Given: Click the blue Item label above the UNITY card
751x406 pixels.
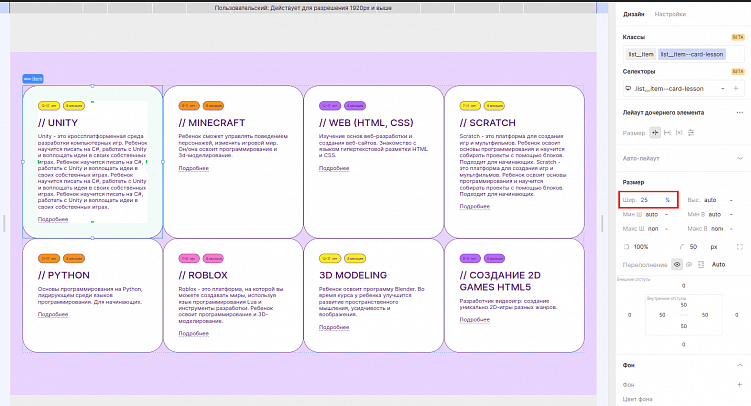Looking at the screenshot, I should (x=33, y=79).
